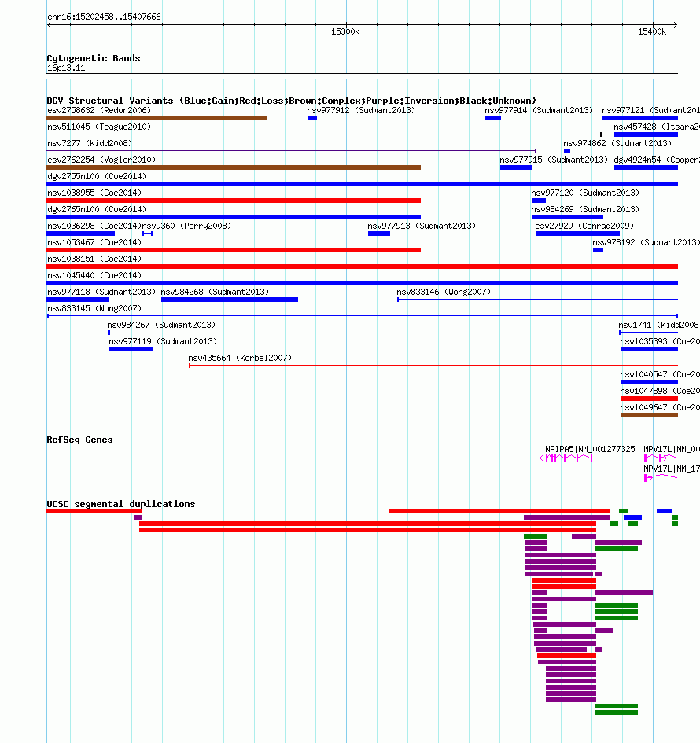This screenshot has height=743, width=700.
Task: Select the chr16:15202458..15407666 coordinate text
Action: [x=104, y=17]
